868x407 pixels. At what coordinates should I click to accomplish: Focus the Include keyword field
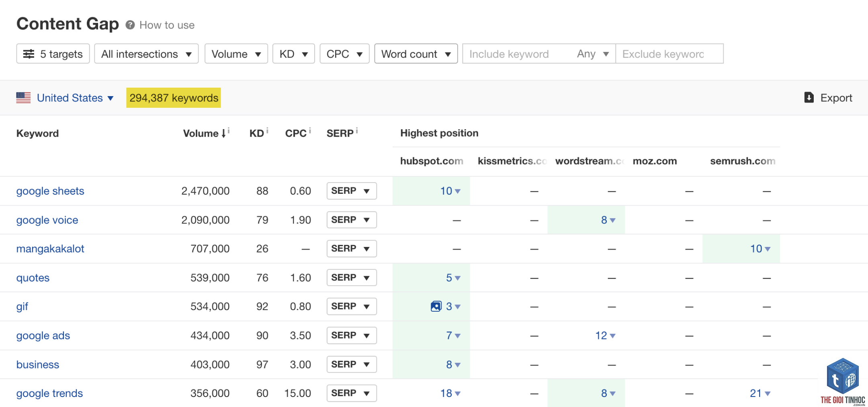[516, 54]
